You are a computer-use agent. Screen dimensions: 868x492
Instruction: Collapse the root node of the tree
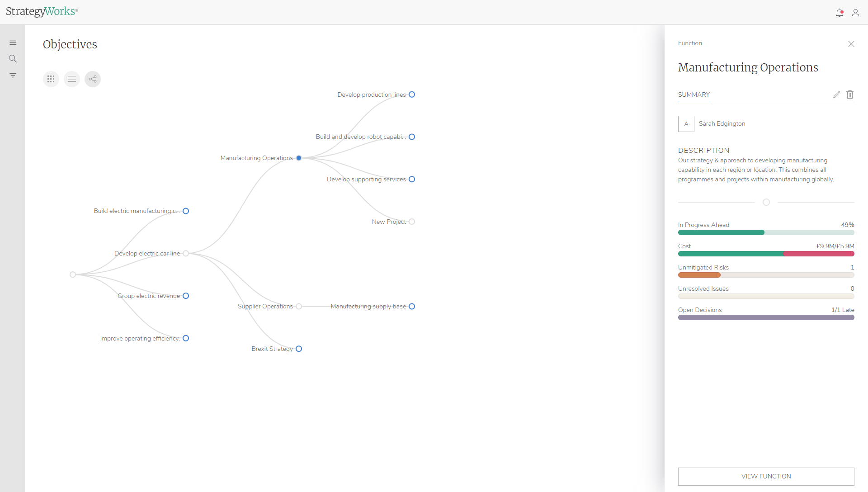73,274
